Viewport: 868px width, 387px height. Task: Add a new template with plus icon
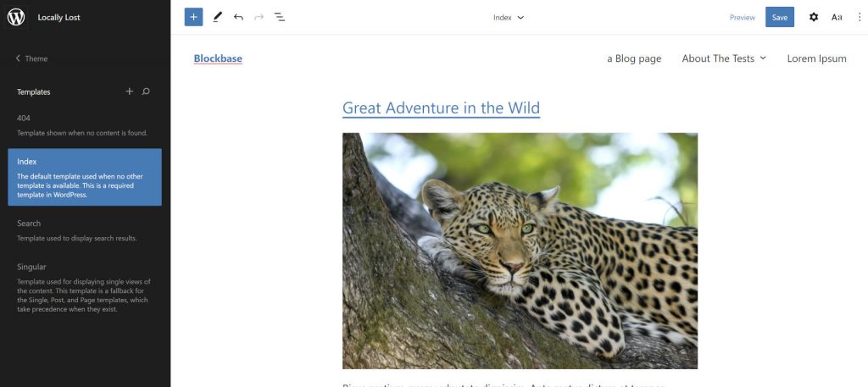click(x=130, y=91)
